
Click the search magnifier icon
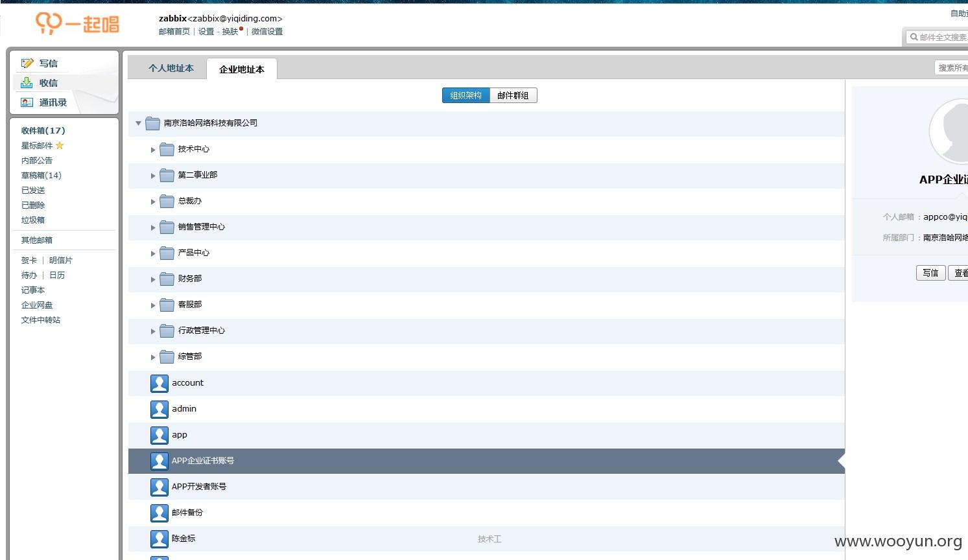coord(914,37)
